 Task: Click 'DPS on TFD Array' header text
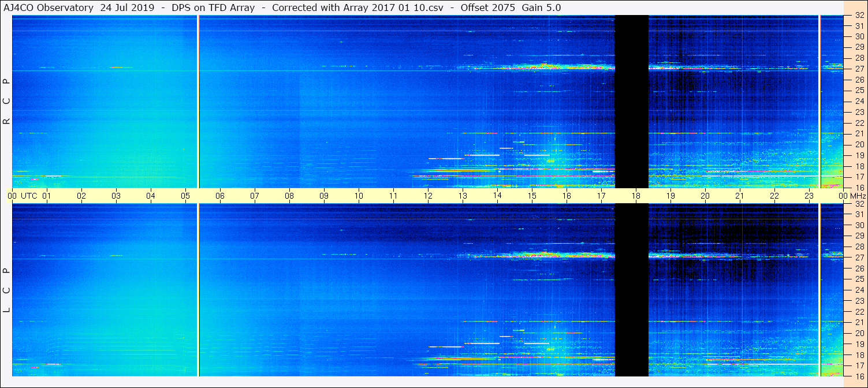click(x=214, y=8)
